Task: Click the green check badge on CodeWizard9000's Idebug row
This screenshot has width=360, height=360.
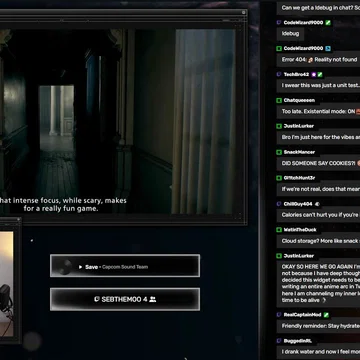Action: point(328,23)
